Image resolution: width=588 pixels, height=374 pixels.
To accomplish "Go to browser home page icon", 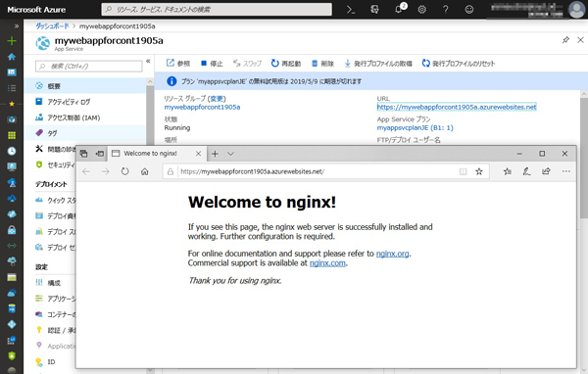I will click(x=145, y=171).
